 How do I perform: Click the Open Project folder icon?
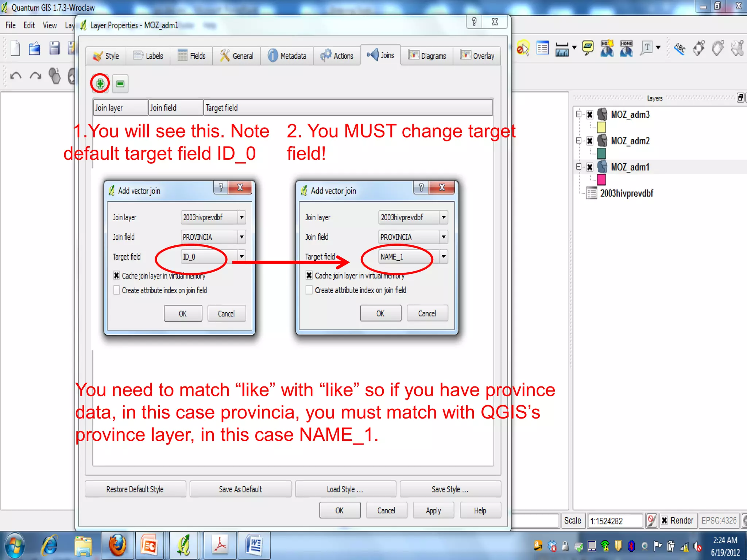pos(35,48)
